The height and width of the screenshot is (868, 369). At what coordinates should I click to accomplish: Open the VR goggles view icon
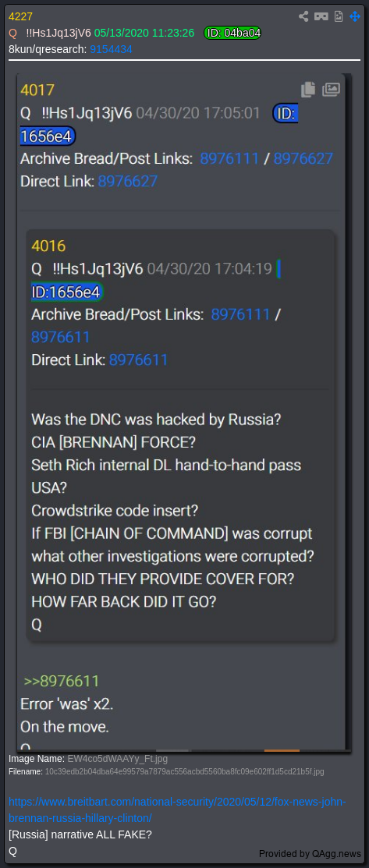coord(321,16)
